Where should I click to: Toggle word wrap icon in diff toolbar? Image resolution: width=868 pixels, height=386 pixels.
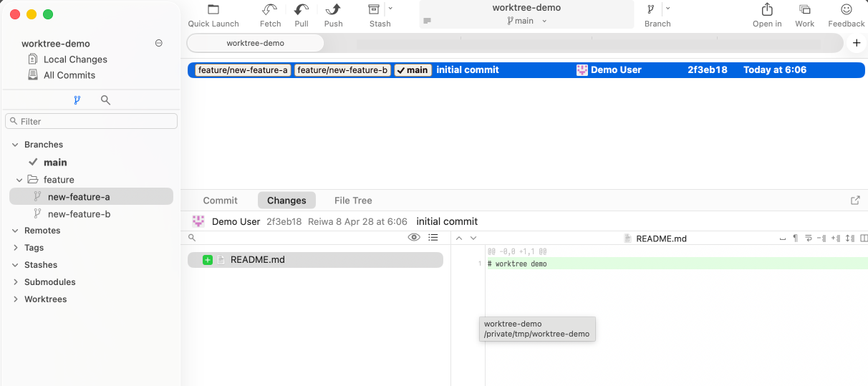click(809, 238)
